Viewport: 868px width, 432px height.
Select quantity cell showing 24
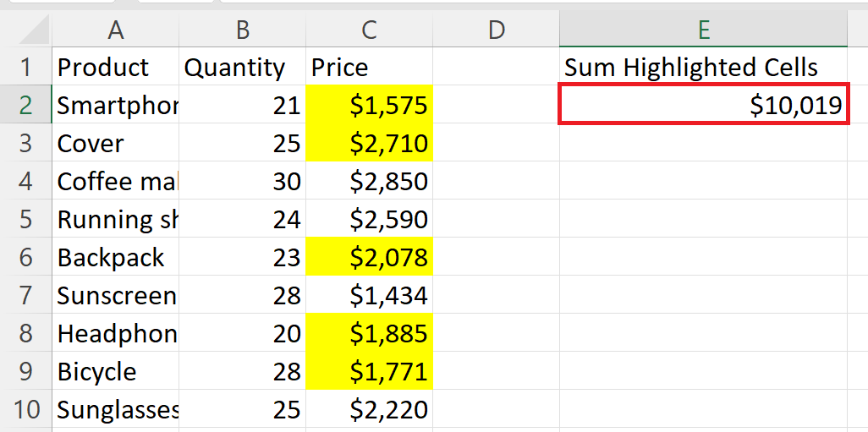(x=243, y=219)
